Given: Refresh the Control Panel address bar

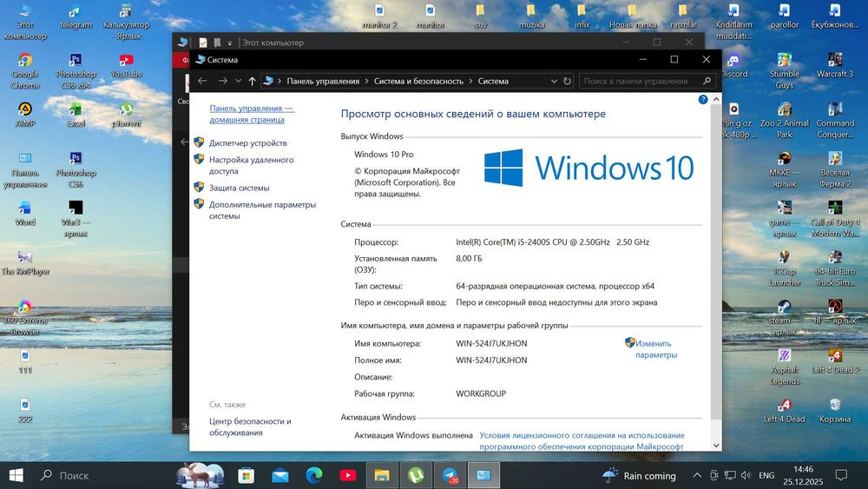Looking at the screenshot, I should [568, 81].
